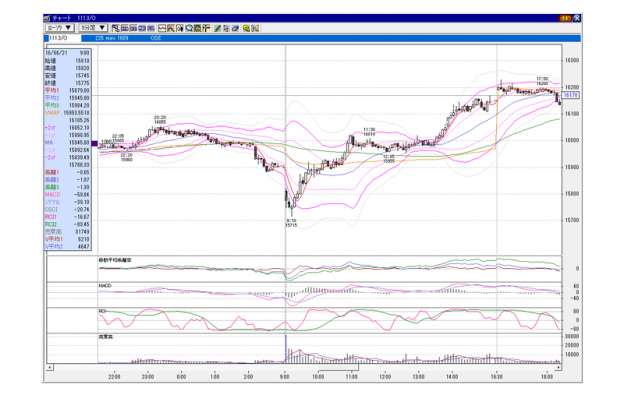The height and width of the screenshot is (395, 624).
Task: Close the chart window using the X button
Action: coord(577,18)
